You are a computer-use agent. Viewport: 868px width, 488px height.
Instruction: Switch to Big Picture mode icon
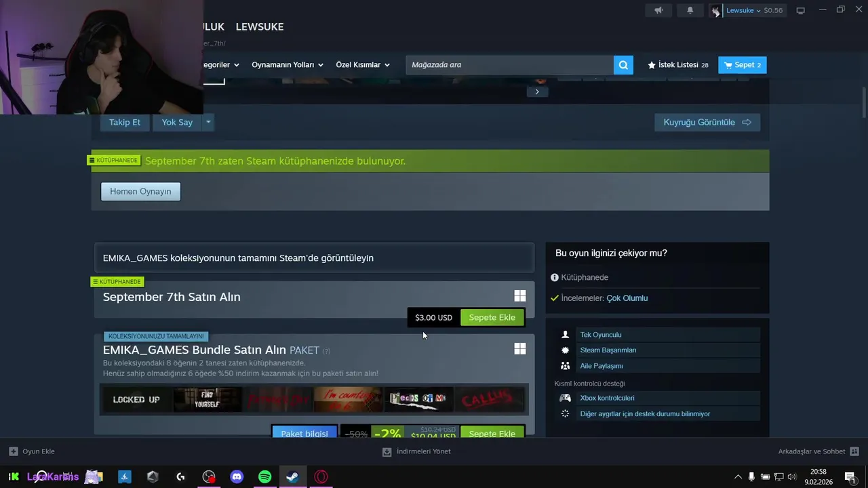[x=800, y=10]
